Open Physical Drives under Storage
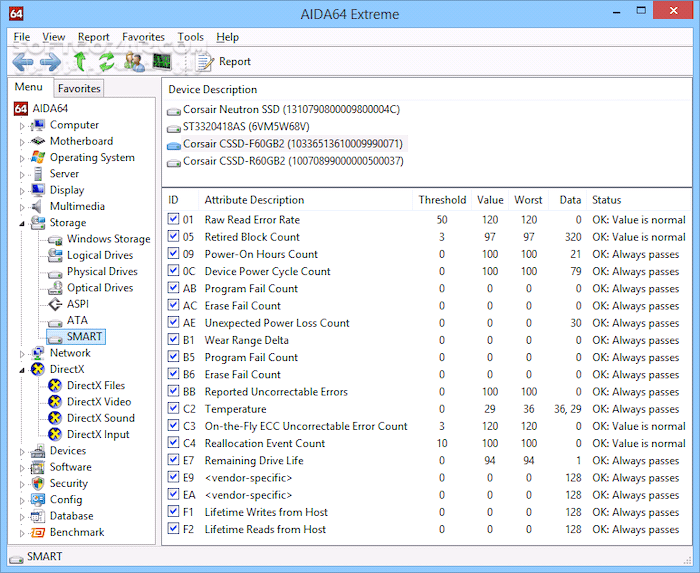Viewport: 700px width, 573px height. click(101, 272)
